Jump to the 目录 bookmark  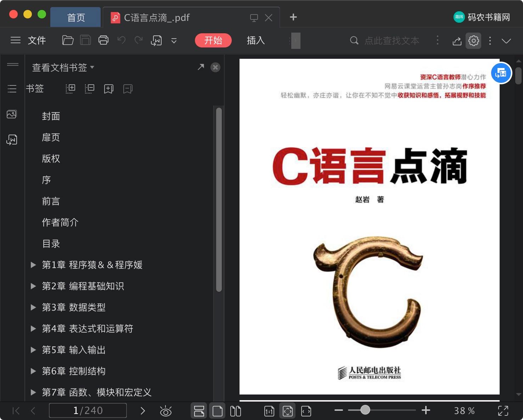[51, 244]
